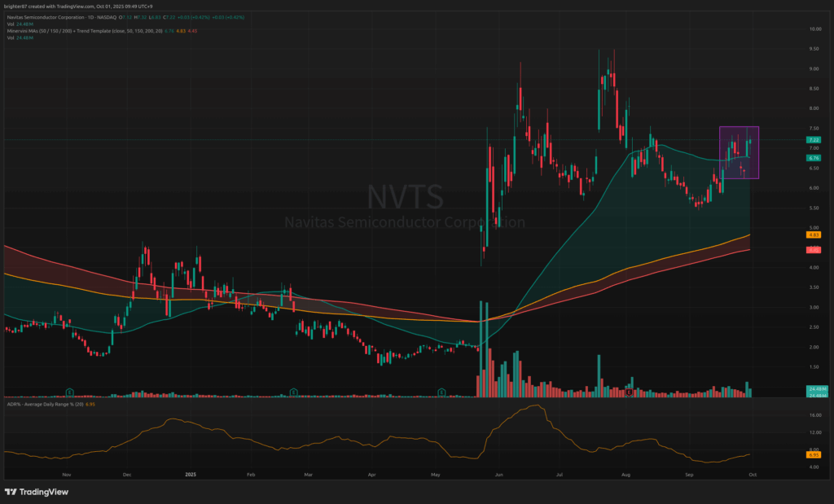
Task: Click the Jun label on the time axis
Action: 499,473
